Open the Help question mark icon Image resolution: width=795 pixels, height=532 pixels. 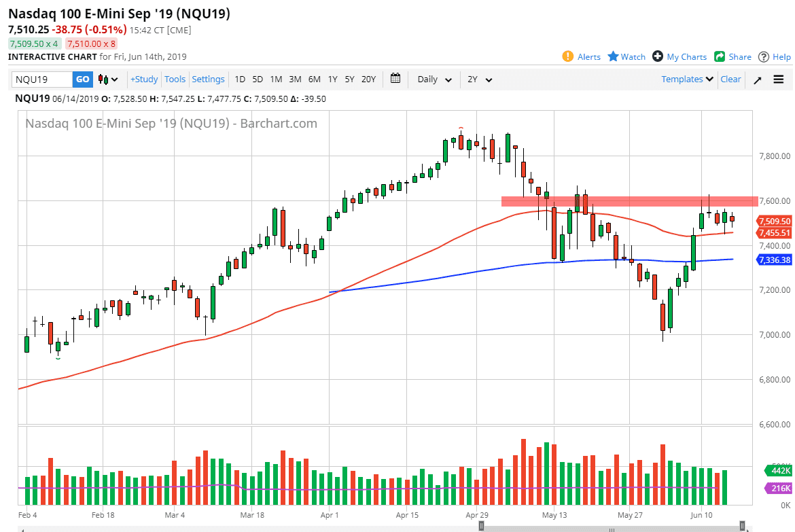762,56
